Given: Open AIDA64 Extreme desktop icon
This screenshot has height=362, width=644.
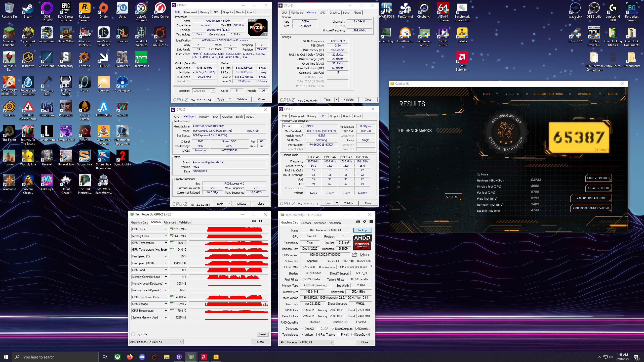Looking at the screenshot, I should point(443,12).
